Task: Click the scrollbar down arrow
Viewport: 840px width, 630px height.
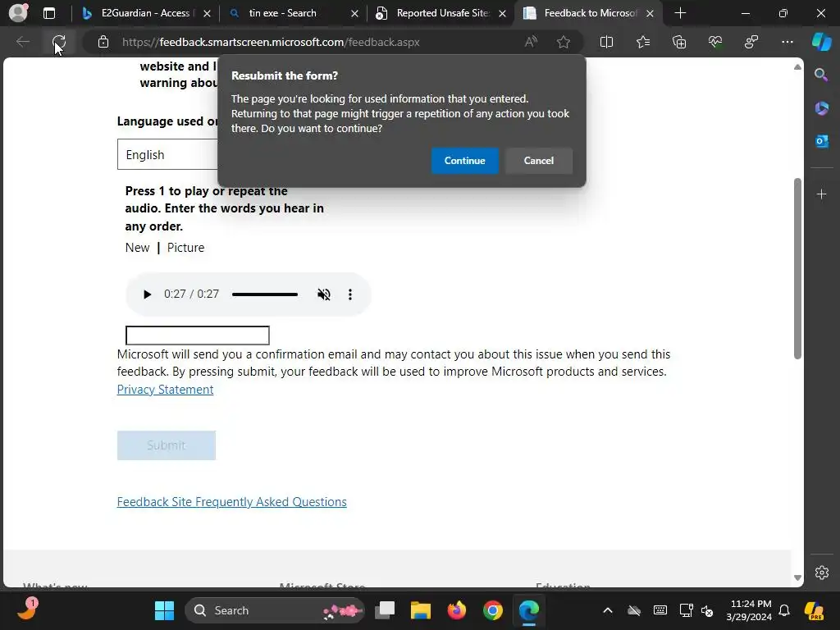Action: (x=797, y=577)
